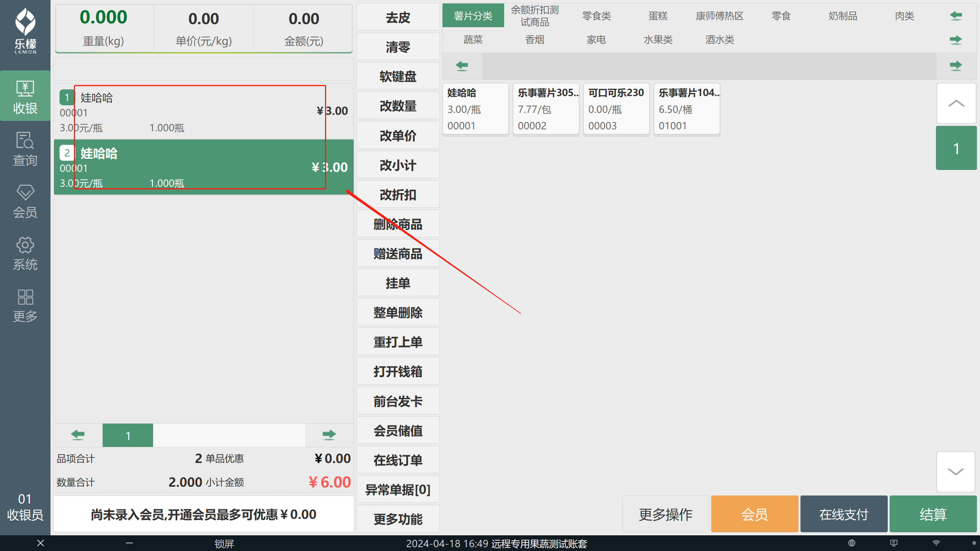The width and height of the screenshot is (980, 551).
Task: Click the orange 会员 member button
Action: (755, 514)
